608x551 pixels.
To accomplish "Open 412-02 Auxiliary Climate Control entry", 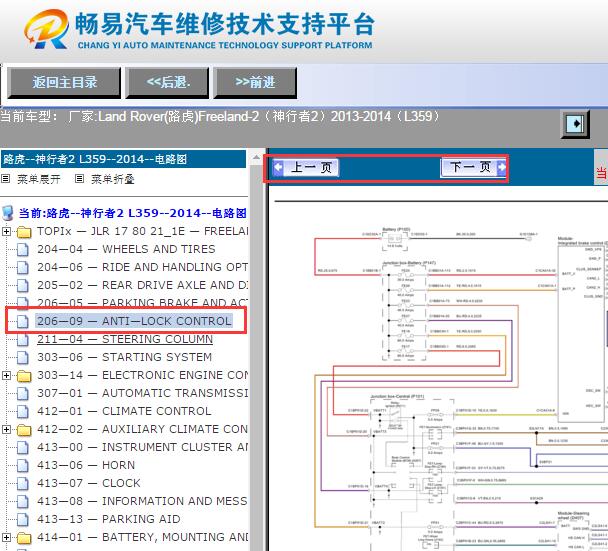I will tap(142, 429).
